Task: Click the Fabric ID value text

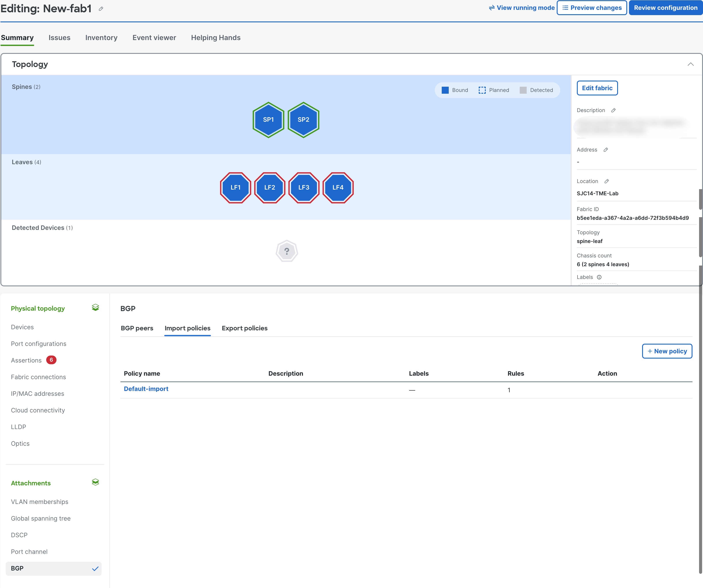Action: [632, 218]
